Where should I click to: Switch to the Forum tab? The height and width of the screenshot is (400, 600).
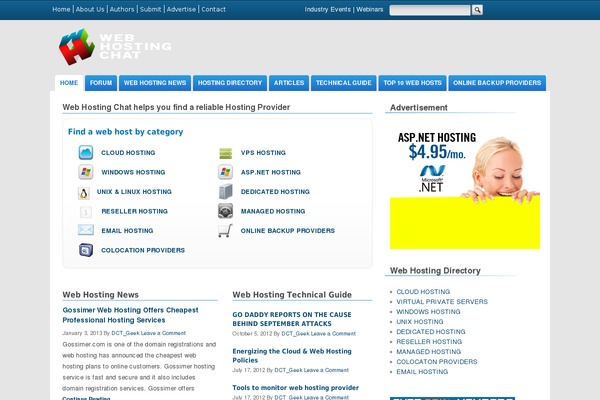101,83
